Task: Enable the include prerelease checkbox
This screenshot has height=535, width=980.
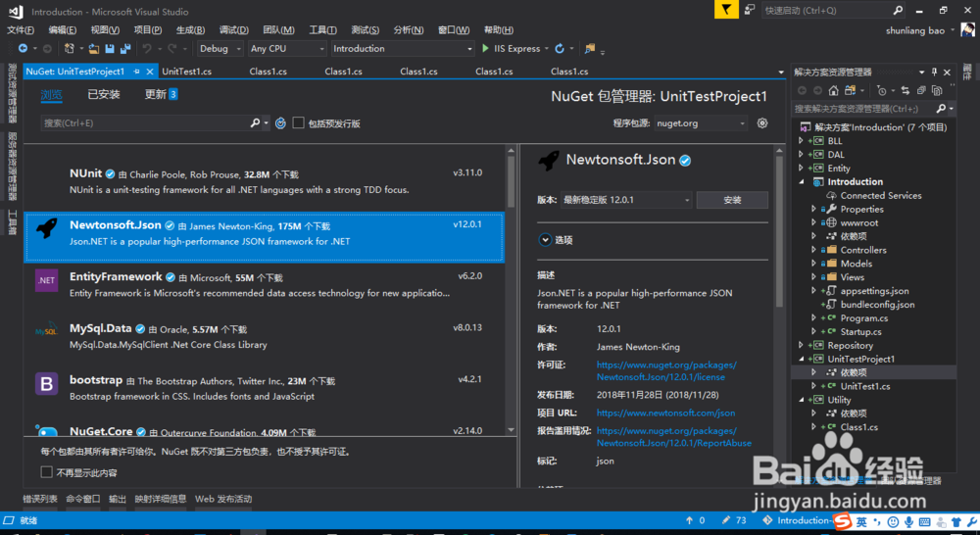Action: (x=298, y=123)
